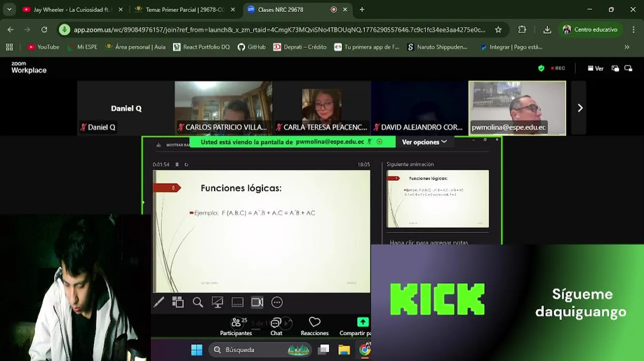Click the current Funciones lógicas slide
The height and width of the screenshot is (361, 644).
point(261,231)
